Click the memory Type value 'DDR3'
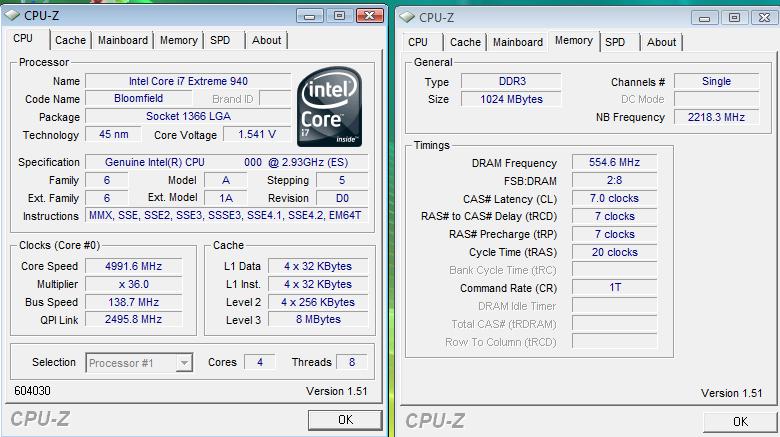Viewport: 780px width, 437px height. [x=511, y=81]
